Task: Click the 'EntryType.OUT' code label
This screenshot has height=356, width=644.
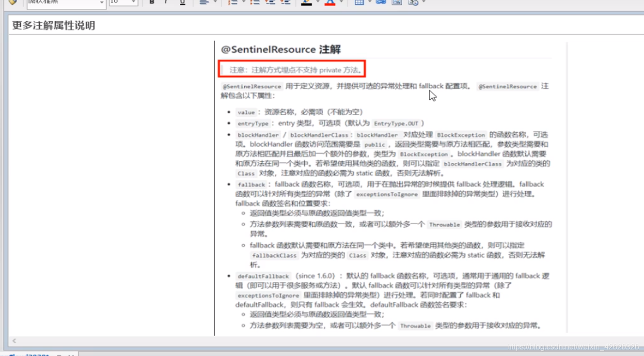Action: click(x=396, y=124)
